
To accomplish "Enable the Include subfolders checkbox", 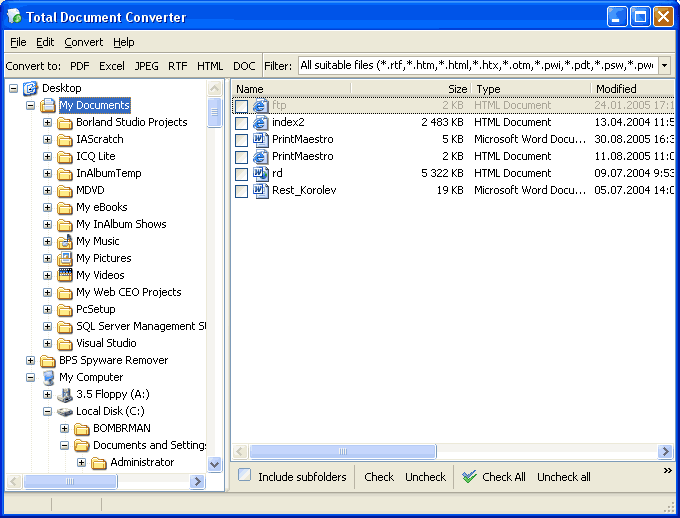I will click(x=245, y=476).
